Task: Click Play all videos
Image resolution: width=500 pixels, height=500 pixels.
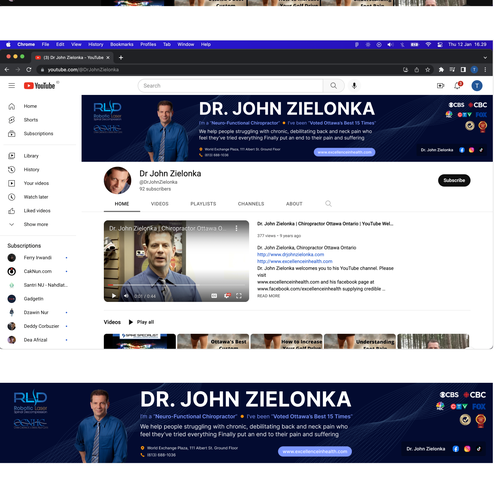Action: (x=141, y=322)
